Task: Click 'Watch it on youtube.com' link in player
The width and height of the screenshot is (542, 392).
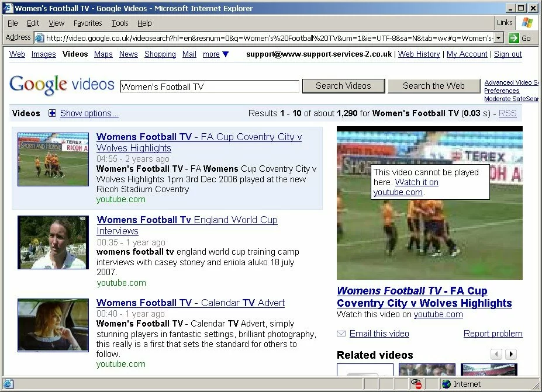Action: click(x=406, y=187)
